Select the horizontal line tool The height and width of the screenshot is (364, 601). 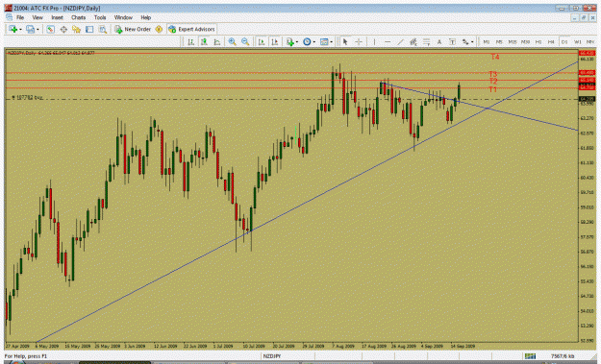point(388,41)
